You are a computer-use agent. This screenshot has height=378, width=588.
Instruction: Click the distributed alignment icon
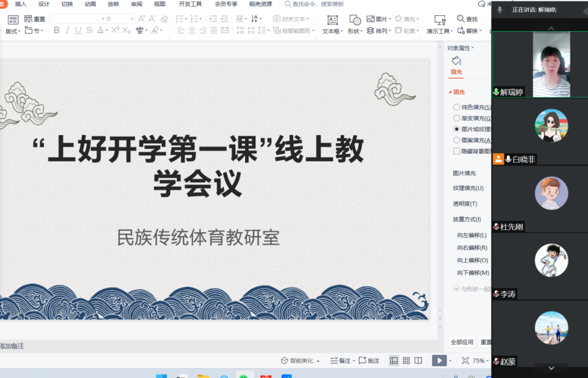(225, 31)
